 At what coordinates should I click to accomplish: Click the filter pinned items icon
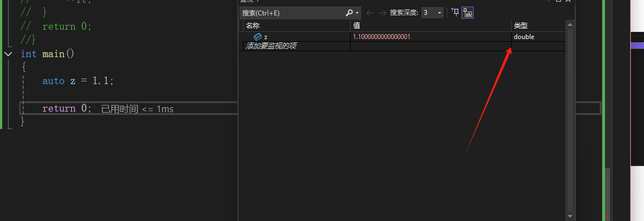click(x=455, y=12)
